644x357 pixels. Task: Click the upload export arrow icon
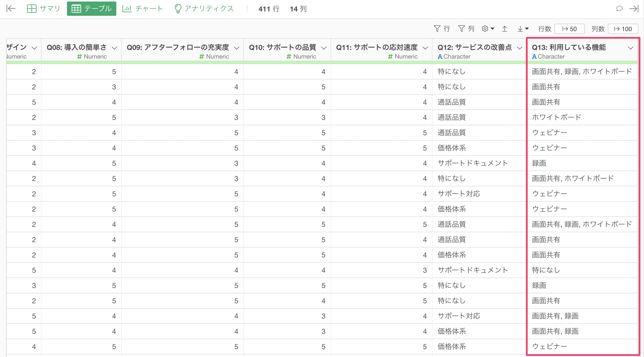(505, 29)
